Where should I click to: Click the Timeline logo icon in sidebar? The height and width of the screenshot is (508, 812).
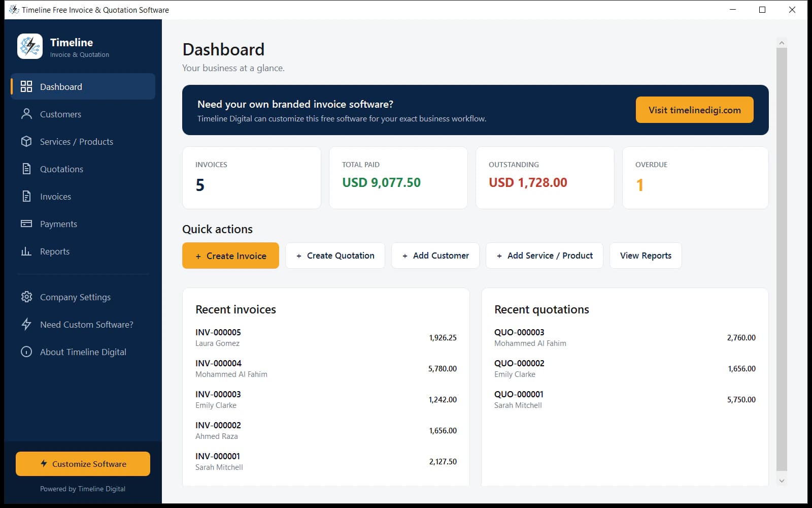(30, 47)
